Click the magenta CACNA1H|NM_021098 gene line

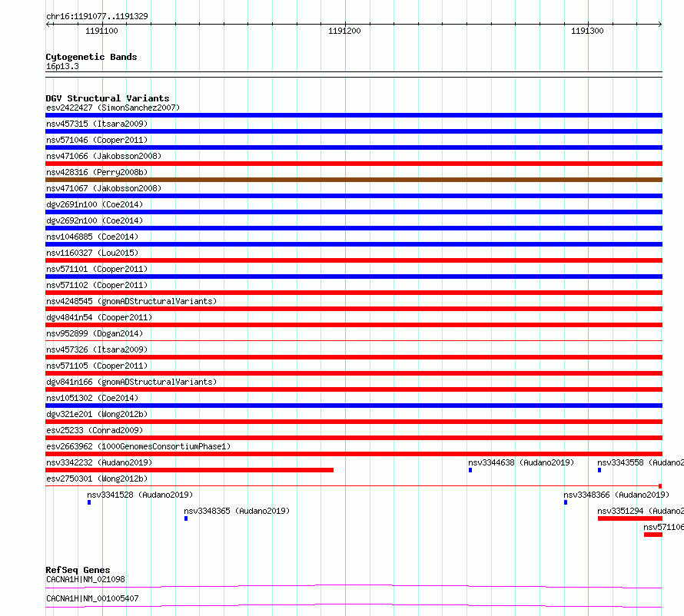point(354,586)
